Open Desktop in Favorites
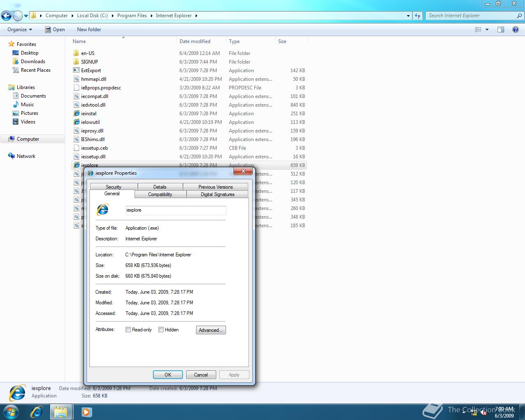525x420 pixels. [30, 53]
